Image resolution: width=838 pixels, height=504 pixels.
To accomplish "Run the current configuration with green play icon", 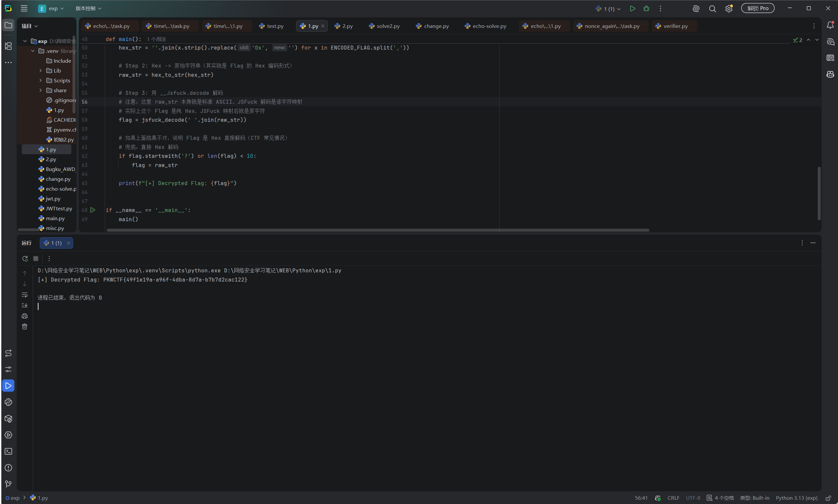I will [632, 9].
